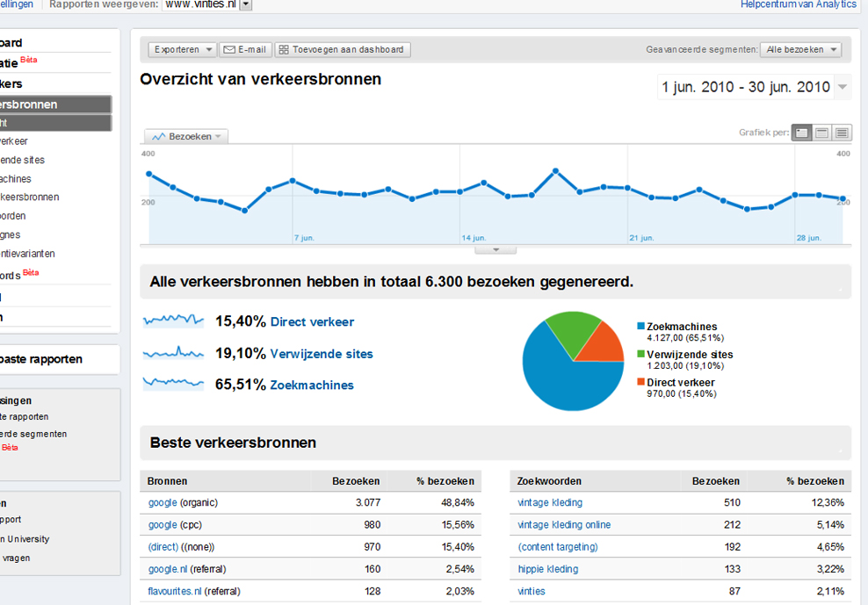Viewport: 868px width, 605px height.
Task: Open the Conversion University sidebar link
Action: click(25, 539)
